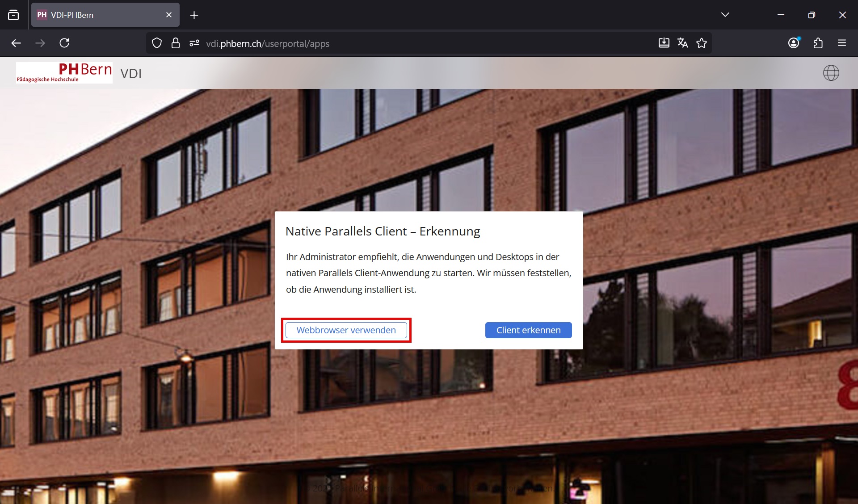Open the site permissions icon in the address bar
Viewport: 858px width, 504px height.
[x=194, y=43]
